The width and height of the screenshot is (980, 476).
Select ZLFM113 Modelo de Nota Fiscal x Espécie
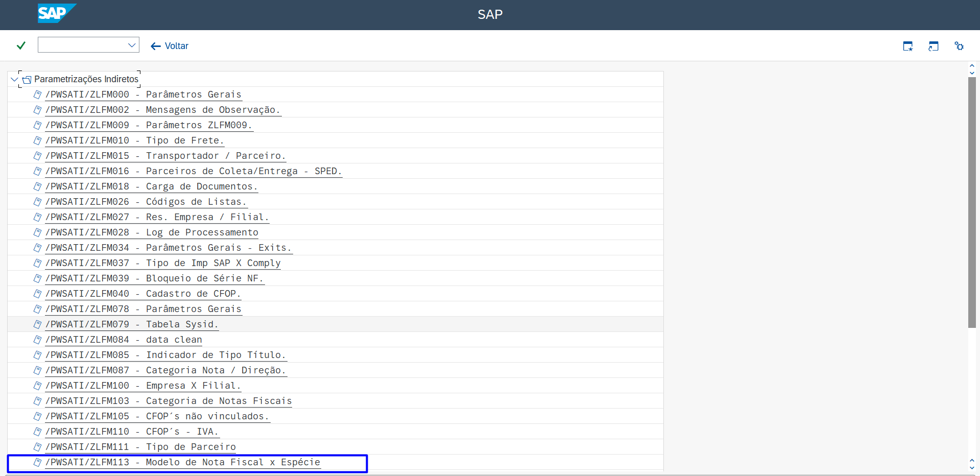pos(182,462)
